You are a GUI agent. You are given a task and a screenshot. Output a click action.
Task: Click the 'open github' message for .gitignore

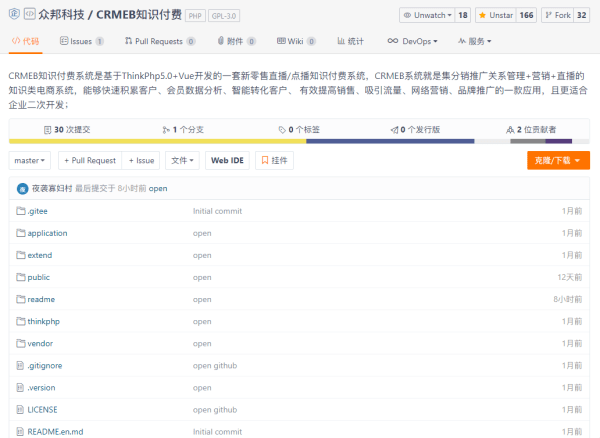click(x=215, y=366)
